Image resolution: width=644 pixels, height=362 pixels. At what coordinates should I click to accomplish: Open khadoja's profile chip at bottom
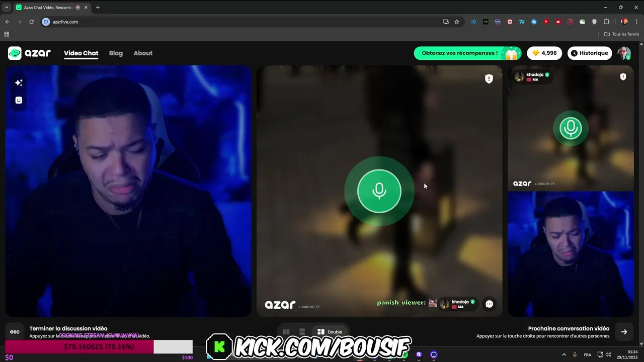pos(458,304)
